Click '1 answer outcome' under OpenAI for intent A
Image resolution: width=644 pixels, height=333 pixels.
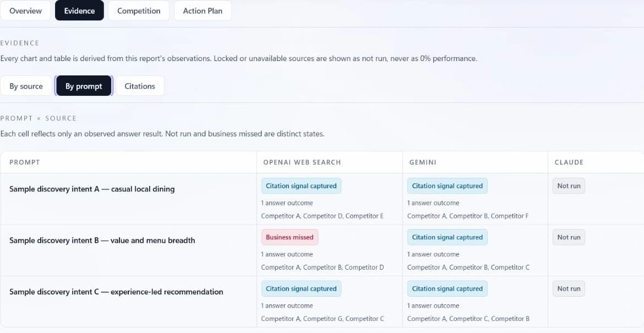pos(287,203)
